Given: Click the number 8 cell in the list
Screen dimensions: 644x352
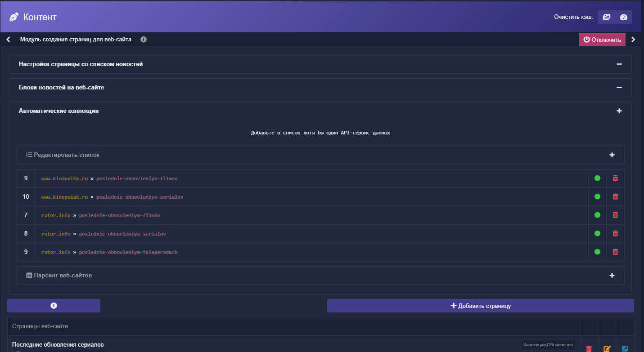Looking at the screenshot, I should tap(26, 234).
